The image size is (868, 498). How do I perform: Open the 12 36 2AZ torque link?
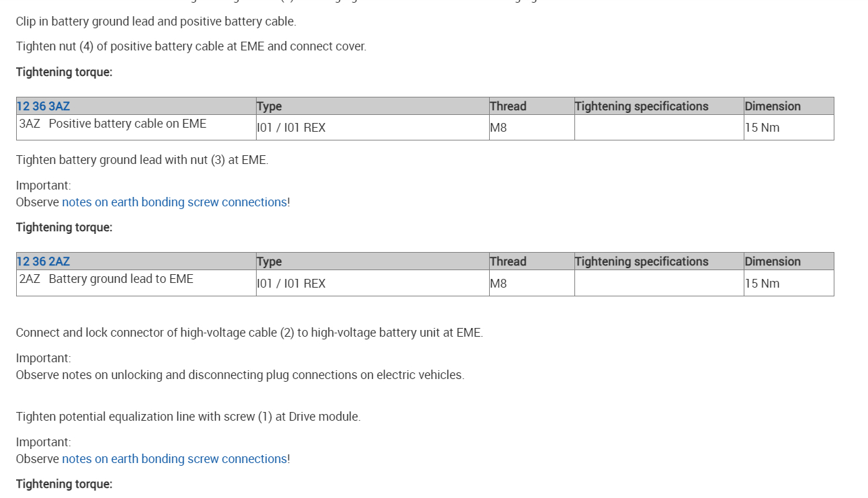43,261
